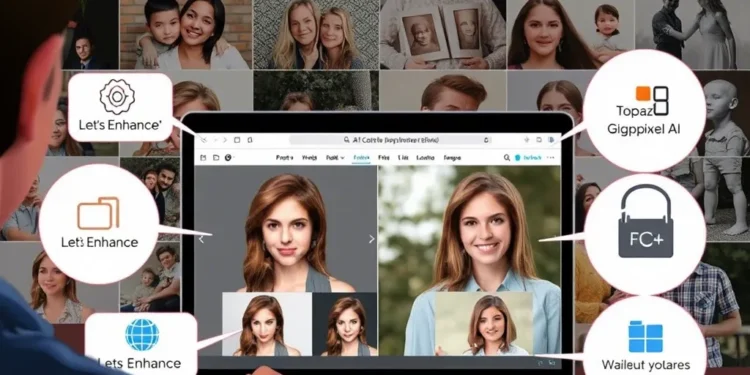The height and width of the screenshot is (375, 750).
Task: Click the Topaz Gigpixel AI label
Action: click(x=643, y=120)
